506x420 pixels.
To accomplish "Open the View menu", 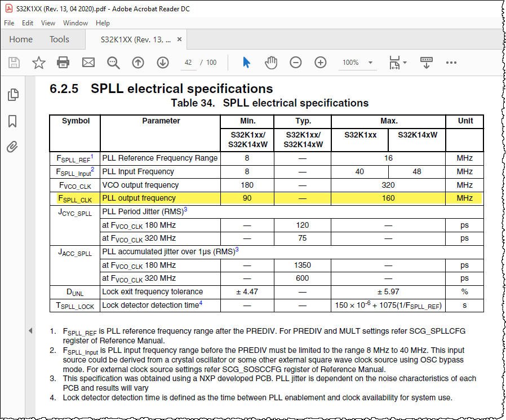I will pos(48,23).
